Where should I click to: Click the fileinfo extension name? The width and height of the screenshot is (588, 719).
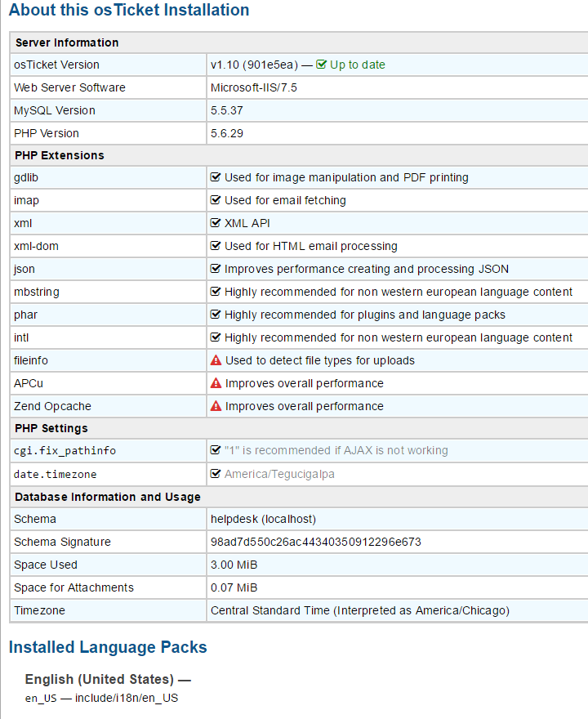[31, 361]
